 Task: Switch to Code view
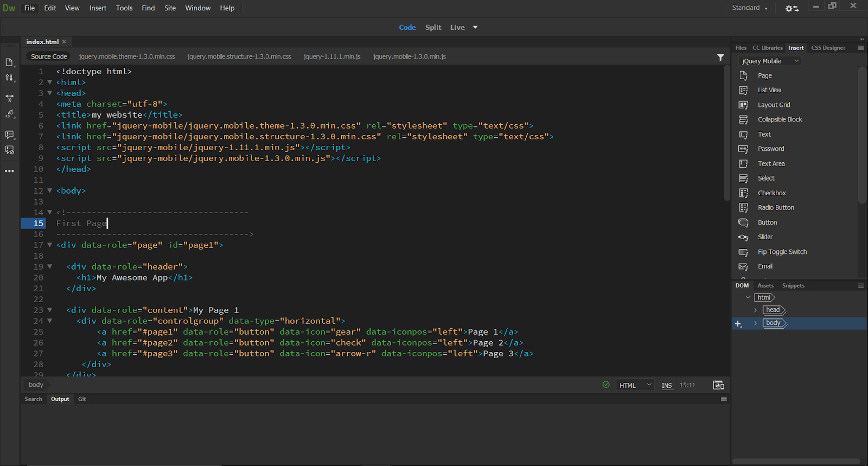point(407,27)
